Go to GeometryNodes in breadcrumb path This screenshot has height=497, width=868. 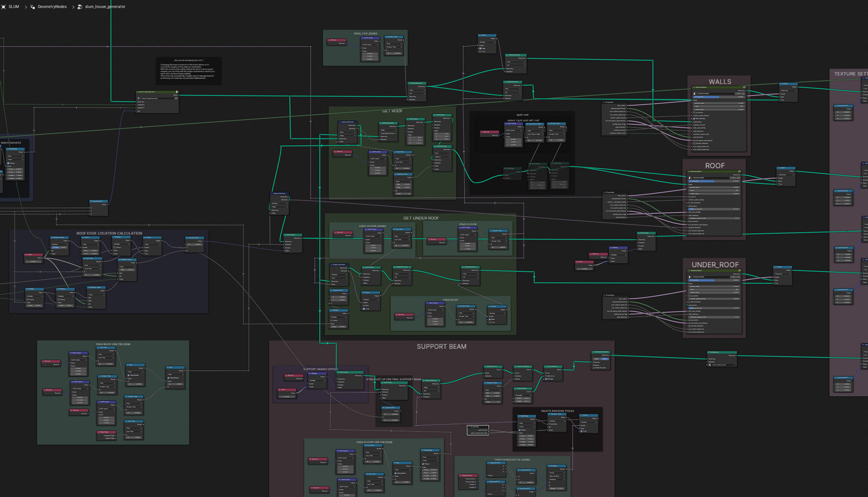(x=52, y=6)
